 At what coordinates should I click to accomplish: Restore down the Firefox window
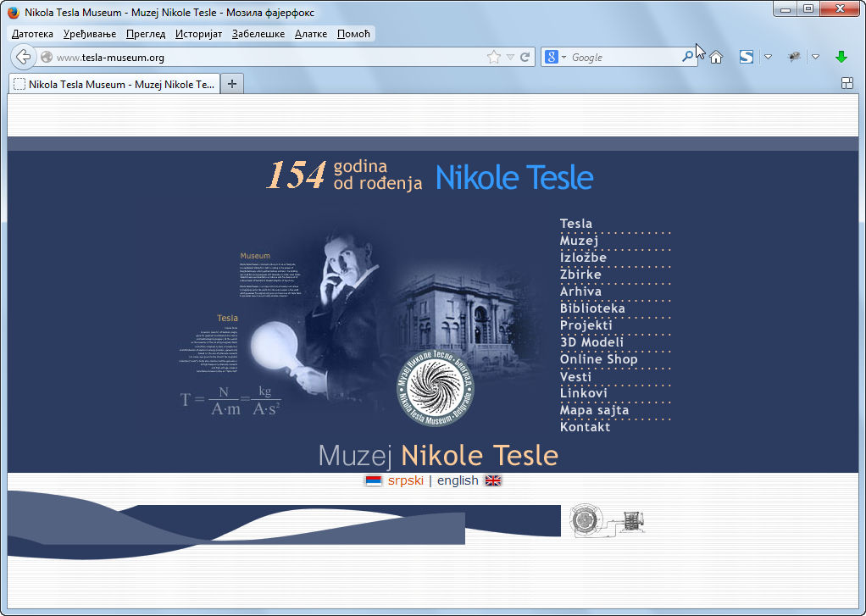[808, 9]
